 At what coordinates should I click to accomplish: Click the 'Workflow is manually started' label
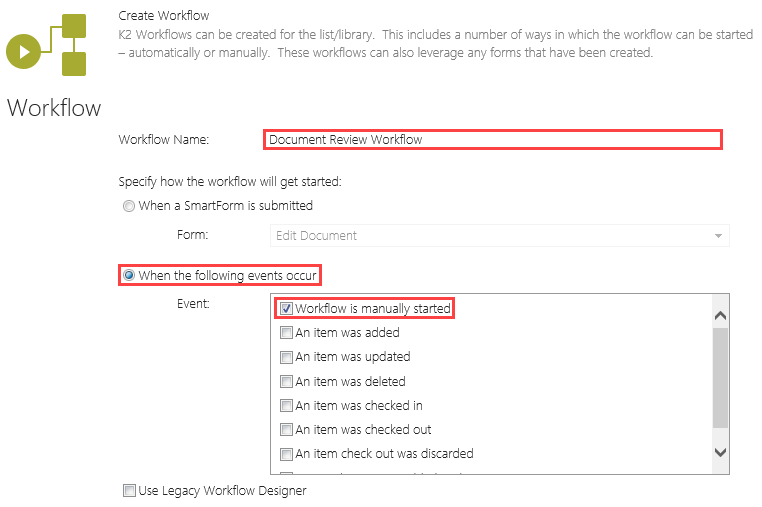[373, 309]
